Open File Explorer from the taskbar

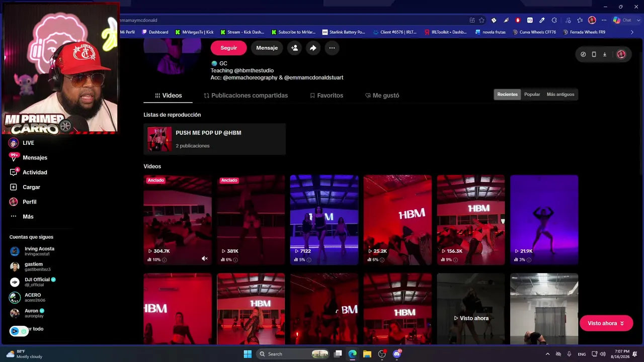[x=367, y=354]
